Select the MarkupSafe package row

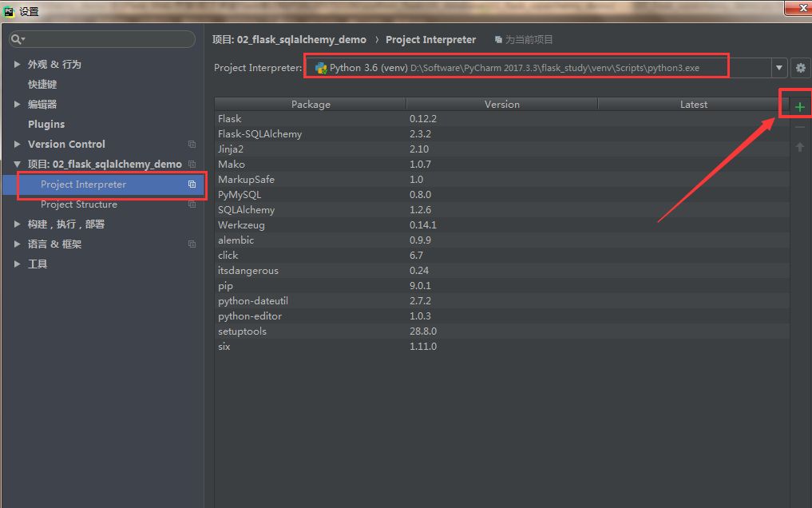[x=501, y=179]
